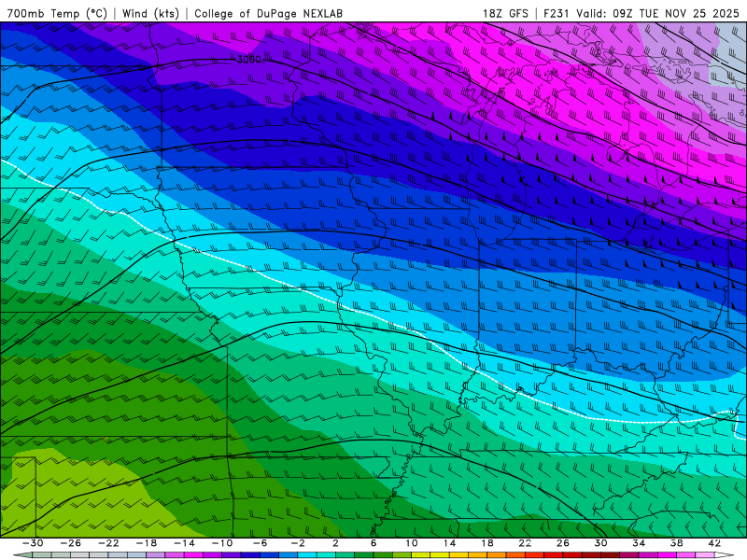747x560 pixels.
Task: Click the '6' color bar label
Action: (373, 543)
